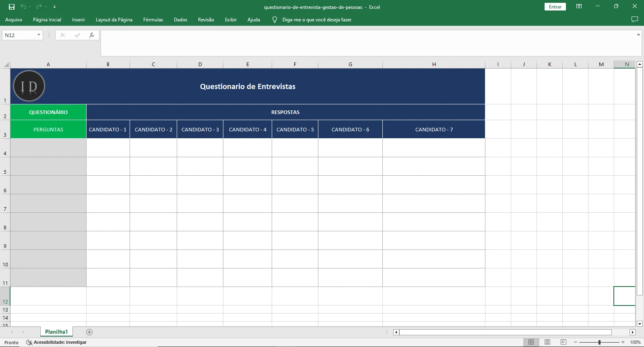
Task: Switch to Page Break Preview view
Action: click(x=563, y=342)
